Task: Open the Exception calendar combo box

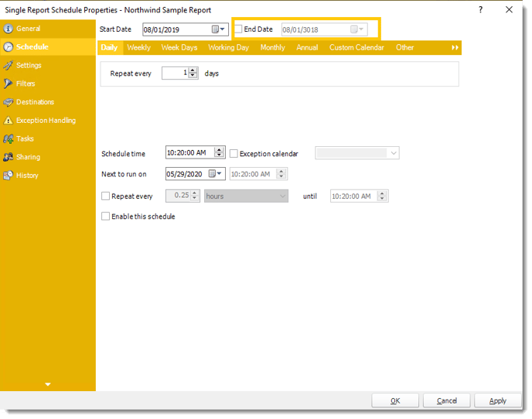Action: point(357,153)
